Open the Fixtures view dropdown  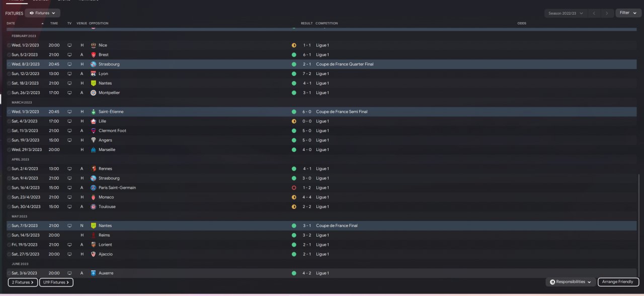42,13
